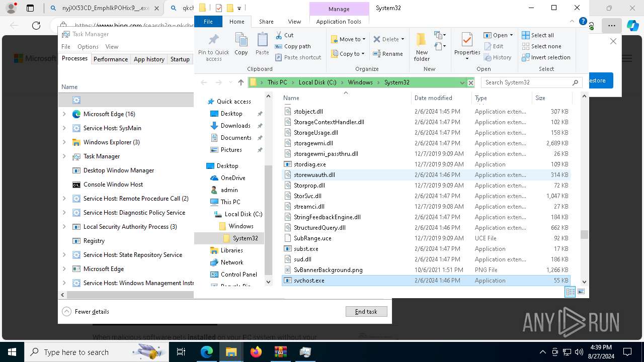Select stordiag.exe in the file list
The width and height of the screenshot is (644, 362).
(x=426, y=164)
